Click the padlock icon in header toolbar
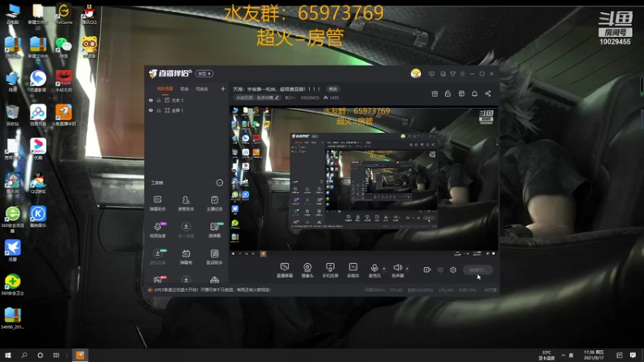 pyautogui.click(x=448, y=93)
